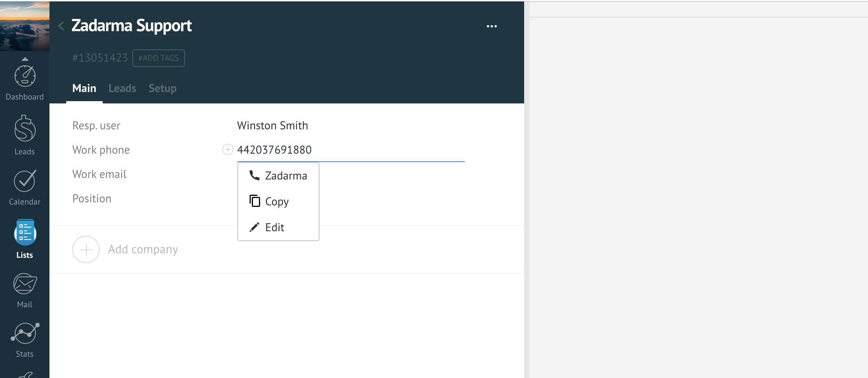The image size is (868, 378).
Task: Open the Dashboard section in sidebar
Action: (25, 83)
